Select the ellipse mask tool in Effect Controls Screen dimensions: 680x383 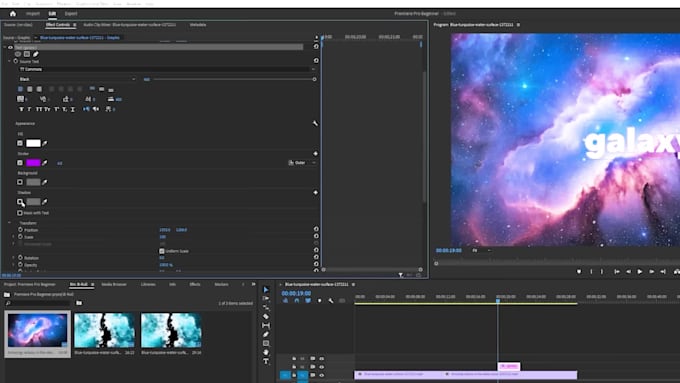[x=18, y=54]
